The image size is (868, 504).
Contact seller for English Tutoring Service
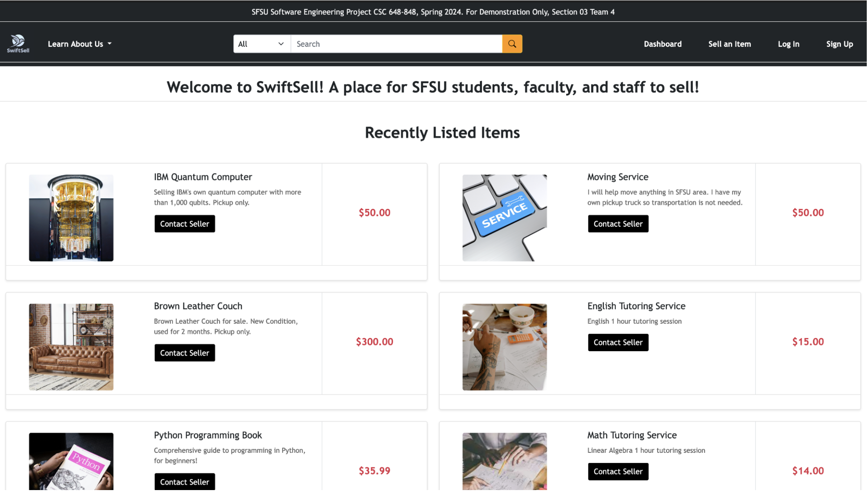point(618,342)
